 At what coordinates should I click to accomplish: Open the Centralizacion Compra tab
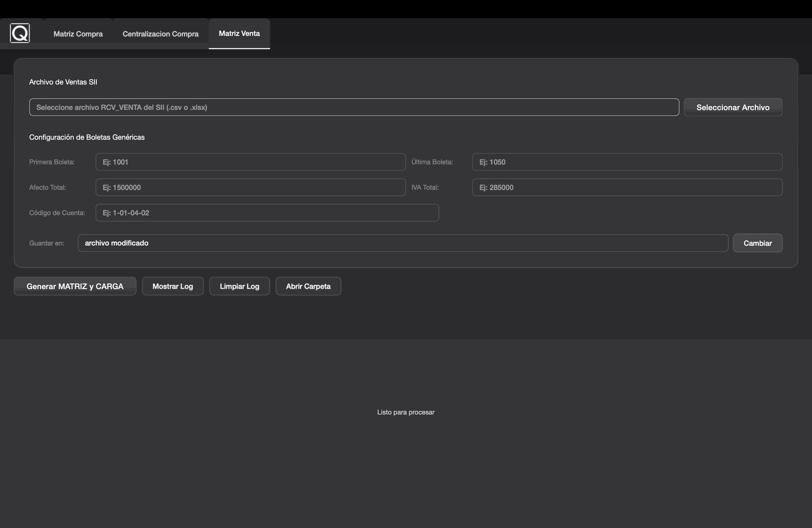tap(160, 34)
